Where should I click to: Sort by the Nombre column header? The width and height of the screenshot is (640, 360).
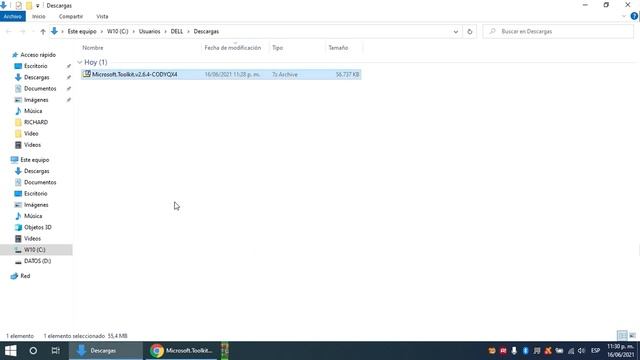[x=93, y=48]
